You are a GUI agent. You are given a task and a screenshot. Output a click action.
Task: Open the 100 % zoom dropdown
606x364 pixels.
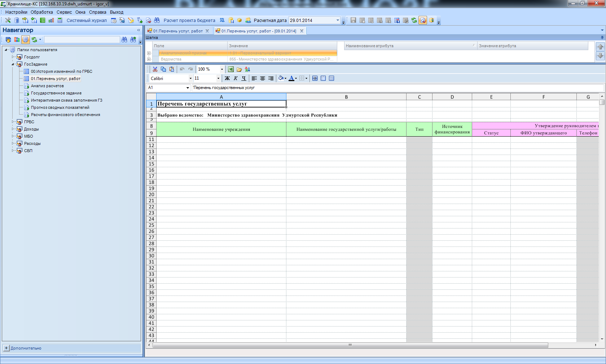(x=222, y=69)
